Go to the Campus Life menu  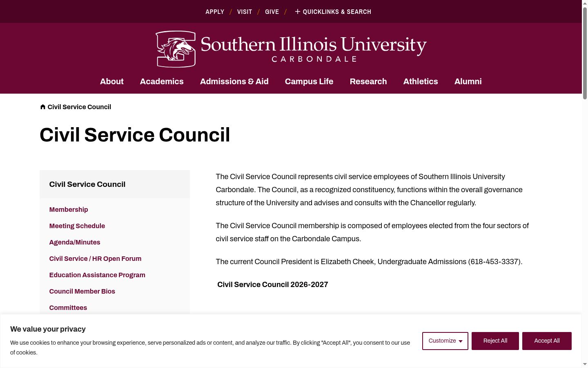tap(309, 81)
